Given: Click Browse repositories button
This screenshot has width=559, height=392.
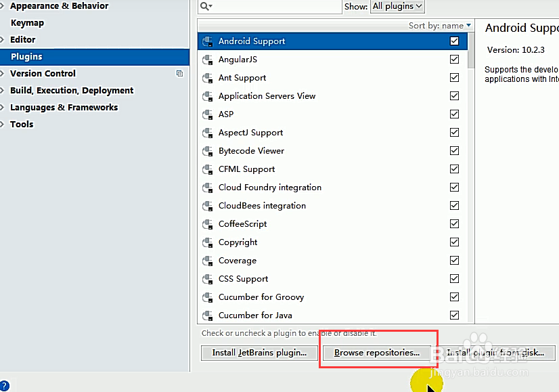Looking at the screenshot, I should pos(377,353).
